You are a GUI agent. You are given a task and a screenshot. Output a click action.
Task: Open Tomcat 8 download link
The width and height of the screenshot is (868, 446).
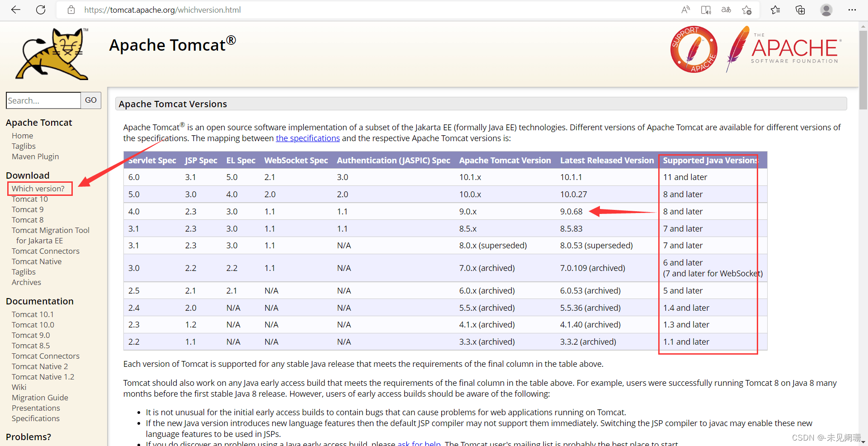28,220
